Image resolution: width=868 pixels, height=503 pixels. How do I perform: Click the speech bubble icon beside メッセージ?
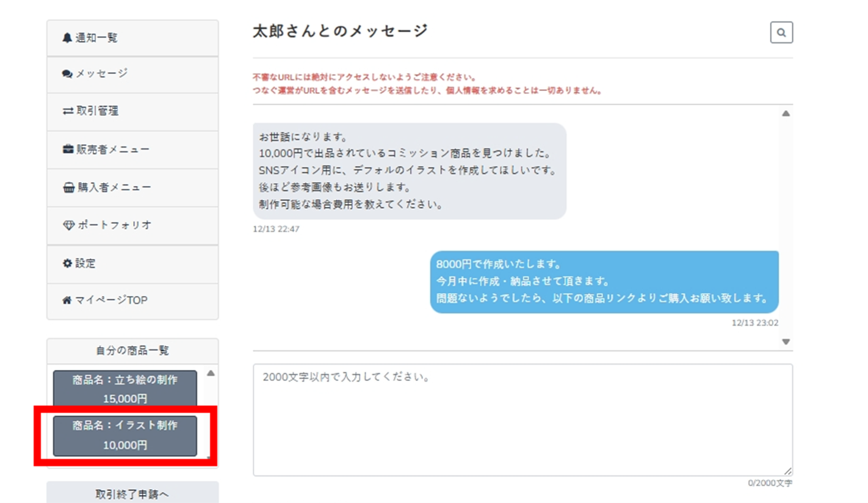point(67,74)
